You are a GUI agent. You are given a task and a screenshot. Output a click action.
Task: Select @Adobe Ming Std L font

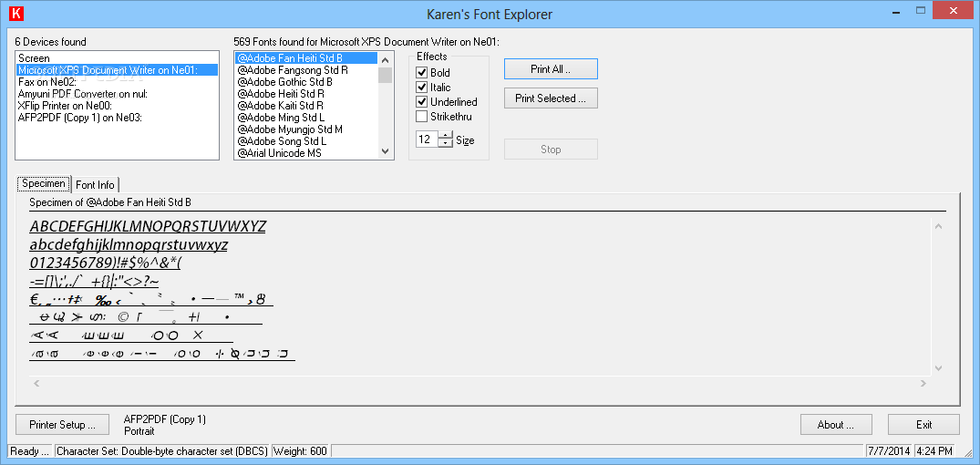(x=306, y=118)
